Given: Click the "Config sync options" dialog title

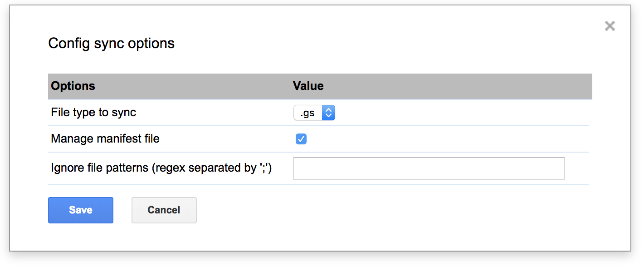Looking at the screenshot, I should click(111, 44).
